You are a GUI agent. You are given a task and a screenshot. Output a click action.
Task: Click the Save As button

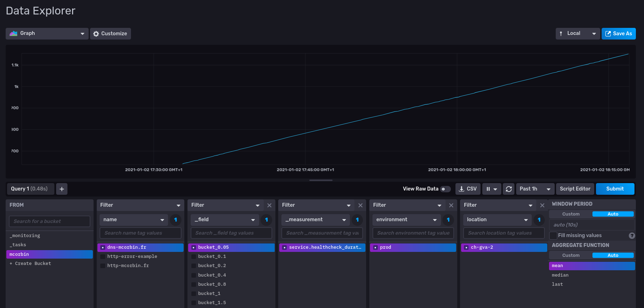click(619, 34)
